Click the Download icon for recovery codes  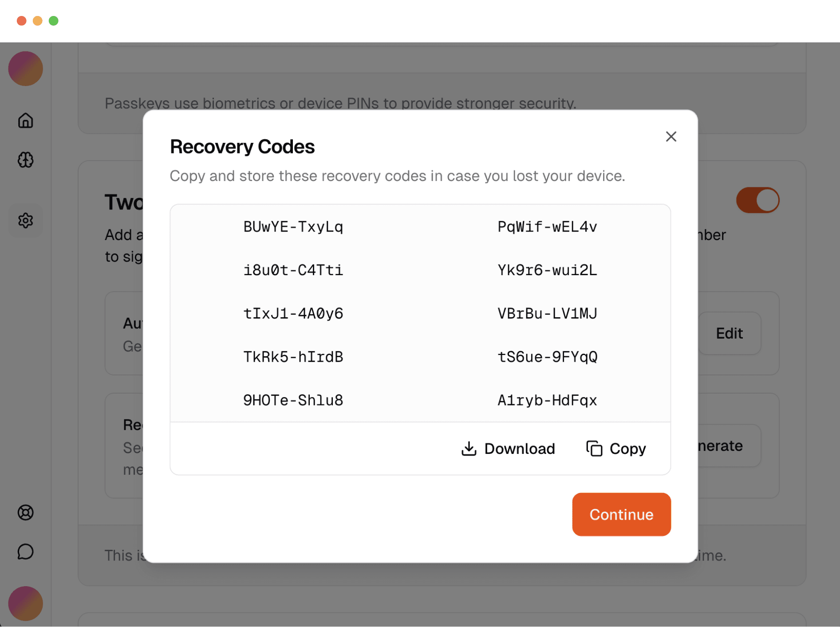pos(469,448)
